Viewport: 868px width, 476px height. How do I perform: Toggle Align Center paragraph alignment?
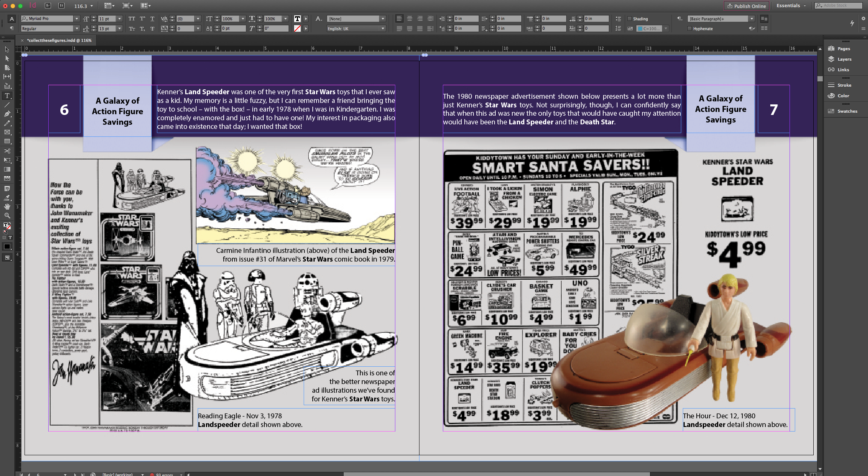(410, 18)
